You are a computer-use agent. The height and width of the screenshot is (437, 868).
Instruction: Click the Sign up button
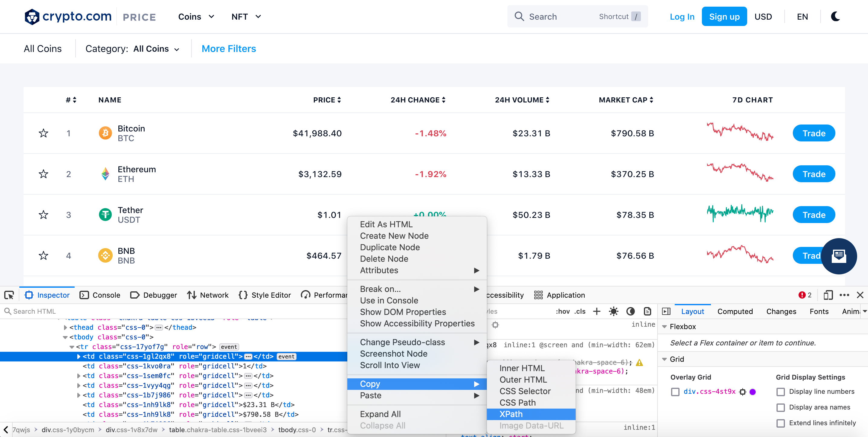(x=724, y=17)
